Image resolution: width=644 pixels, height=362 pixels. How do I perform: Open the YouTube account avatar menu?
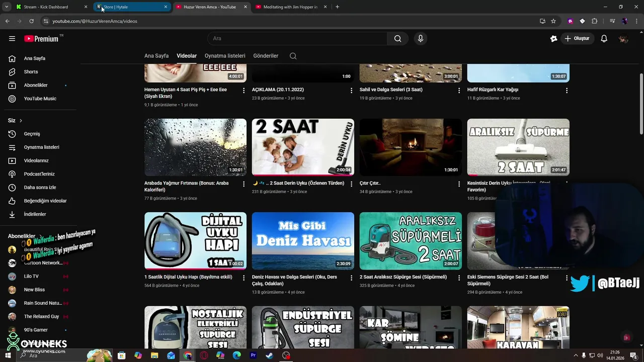(x=623, y=39)
